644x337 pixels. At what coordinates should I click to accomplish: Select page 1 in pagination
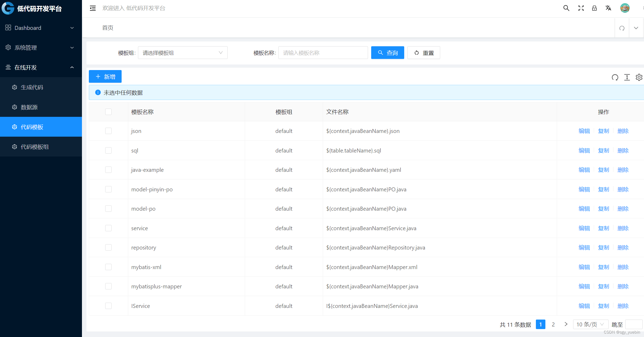pyautogui.click(x=541, y=324)
